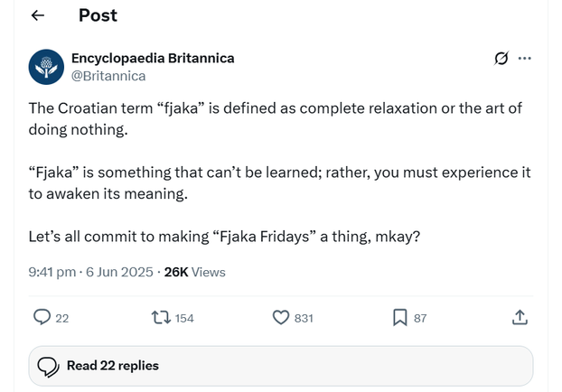The width and height of the screenshot is (562, 392).
Task: Open the three-dot more options menu
Action: tap(525, 59)
